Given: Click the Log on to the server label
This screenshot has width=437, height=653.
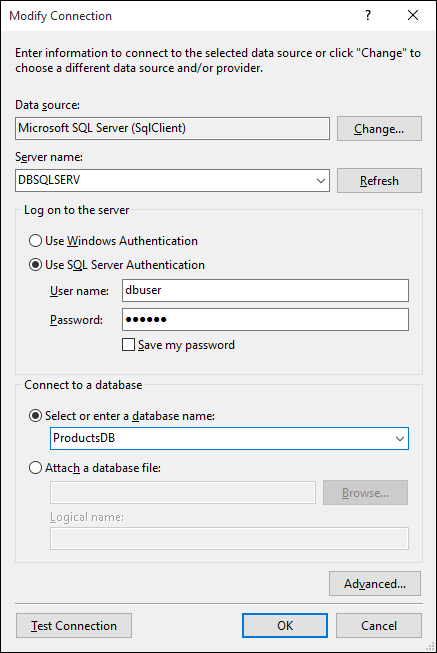Looking at the screenshot, I should click(x=77, y=210).
